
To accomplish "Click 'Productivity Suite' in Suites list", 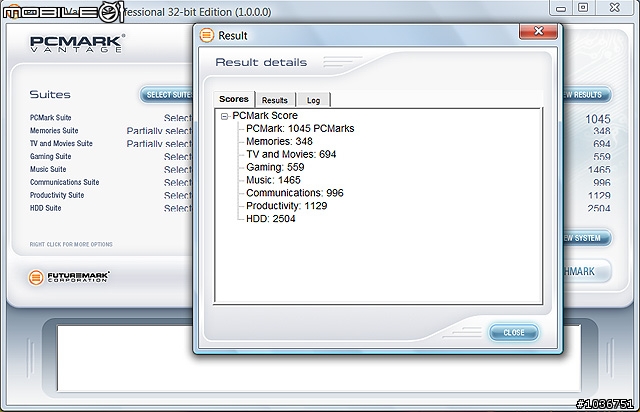I will coord(57,195).
